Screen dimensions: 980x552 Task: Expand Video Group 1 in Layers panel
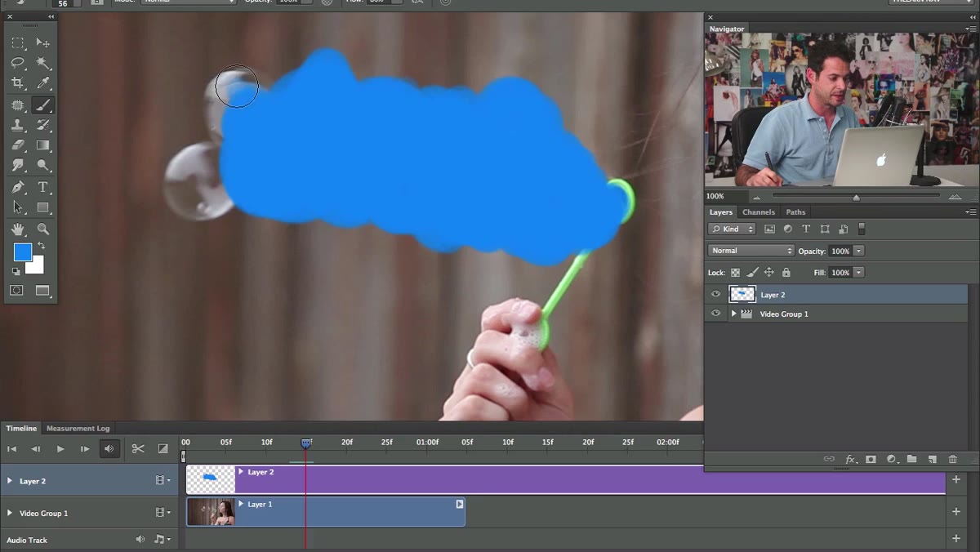click(733, 314)
